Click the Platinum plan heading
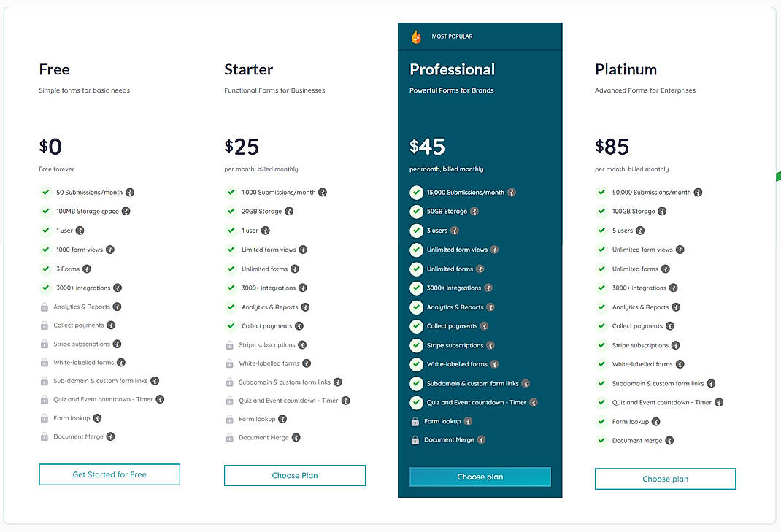Viewport: 781px width, 532px height. 626,69
